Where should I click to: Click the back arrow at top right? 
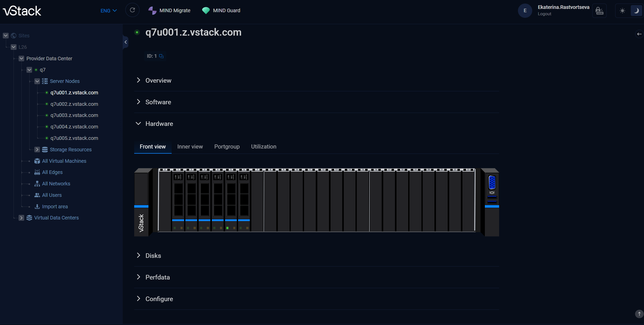[639, 34]
